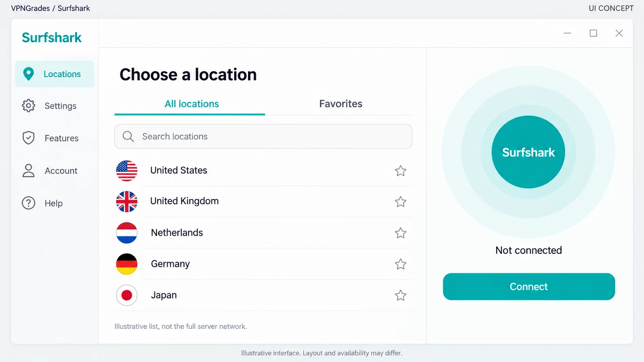
Task: Click the Not connected status text
Action: (x=529, y=251)
